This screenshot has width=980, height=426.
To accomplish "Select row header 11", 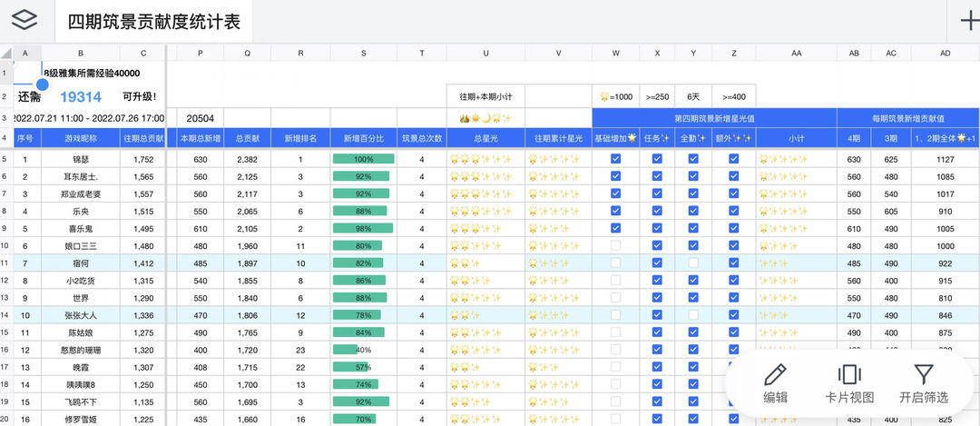I will [x=5, y=263].
